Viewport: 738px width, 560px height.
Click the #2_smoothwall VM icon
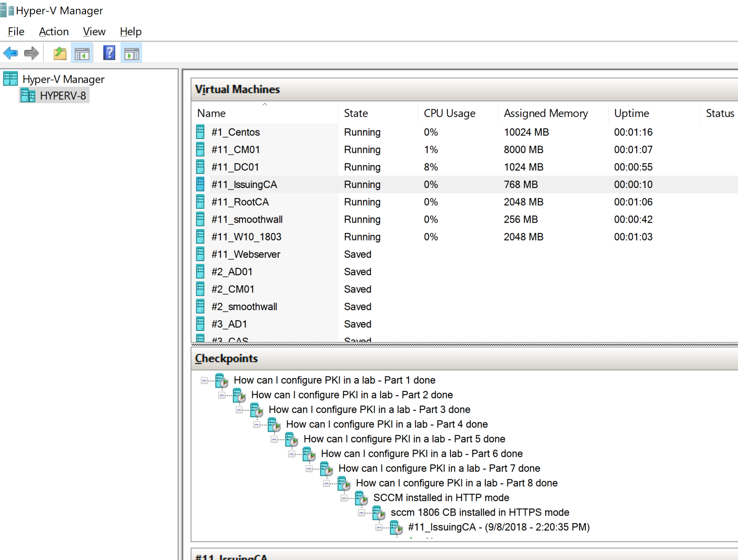(x=200, y=306)
